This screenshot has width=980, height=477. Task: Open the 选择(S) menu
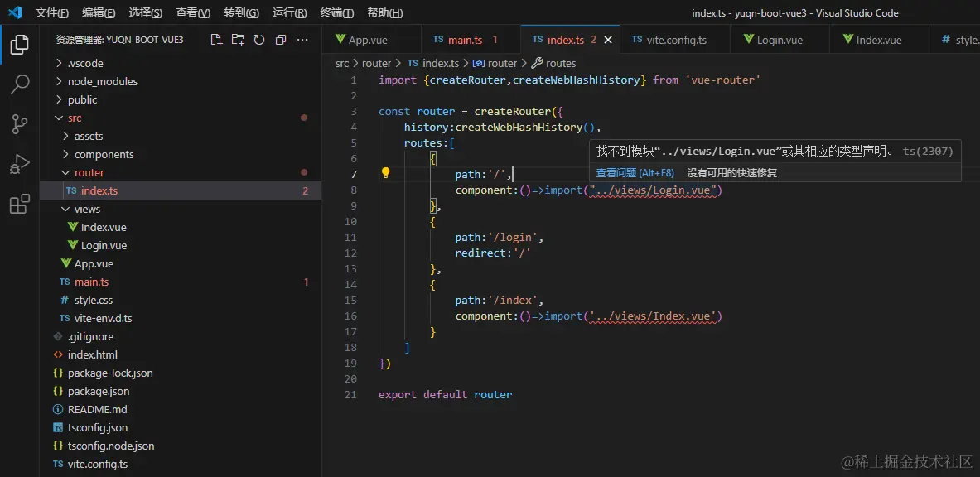[x=146, y=13]
